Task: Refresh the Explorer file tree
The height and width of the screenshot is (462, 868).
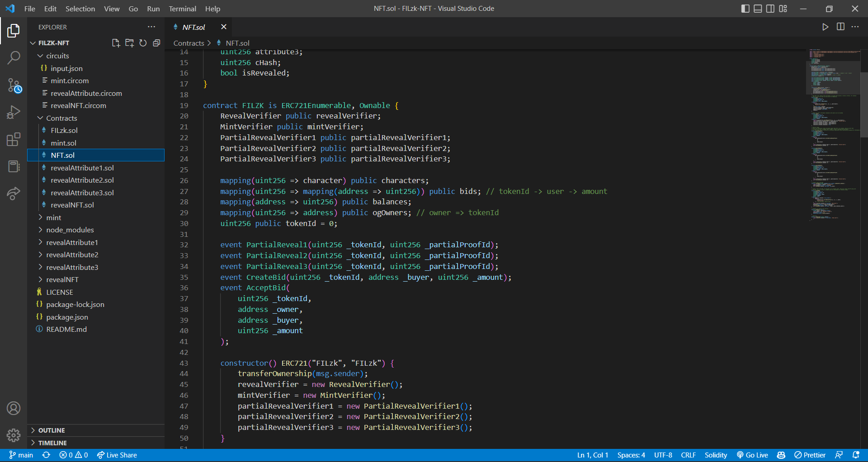Action: tap(143, 43)
